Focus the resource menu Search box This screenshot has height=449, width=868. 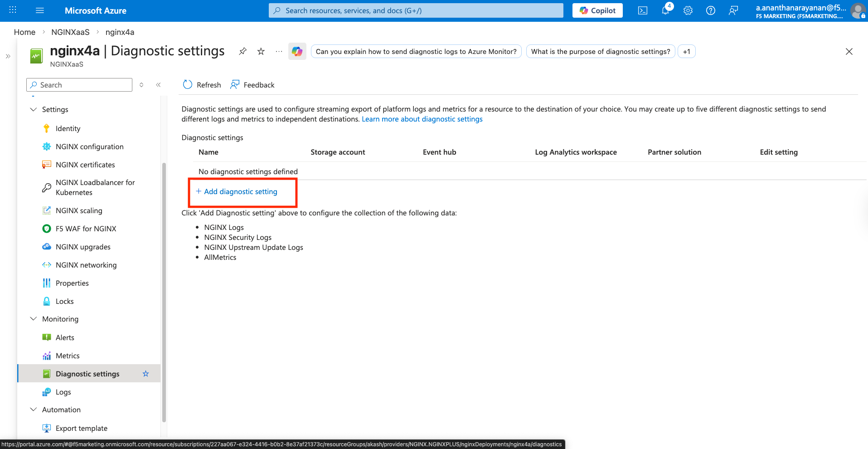[x=79, y=85]
